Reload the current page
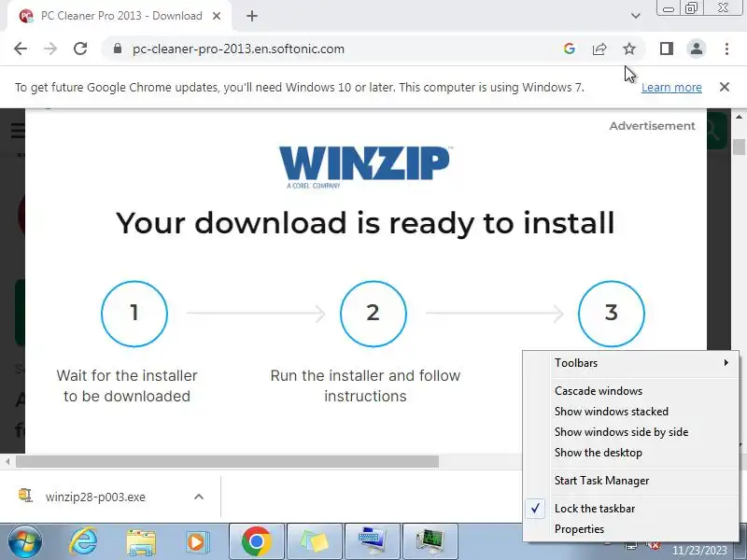 coord(80,49)
